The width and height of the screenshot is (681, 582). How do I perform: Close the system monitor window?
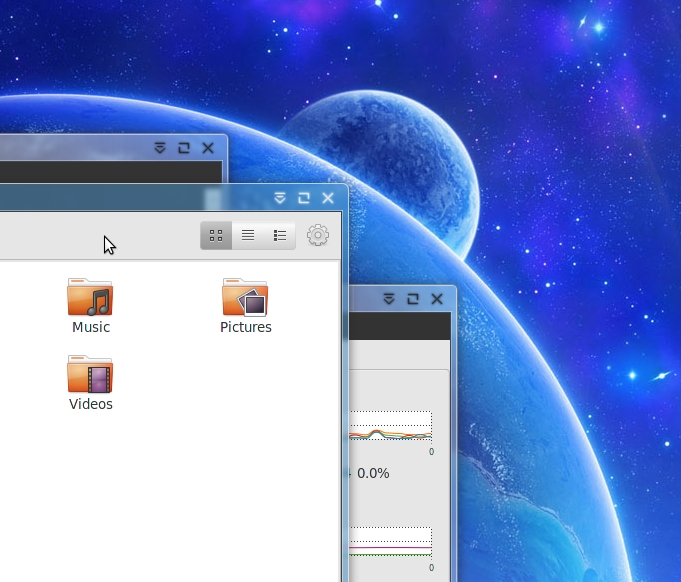[437, 299]
